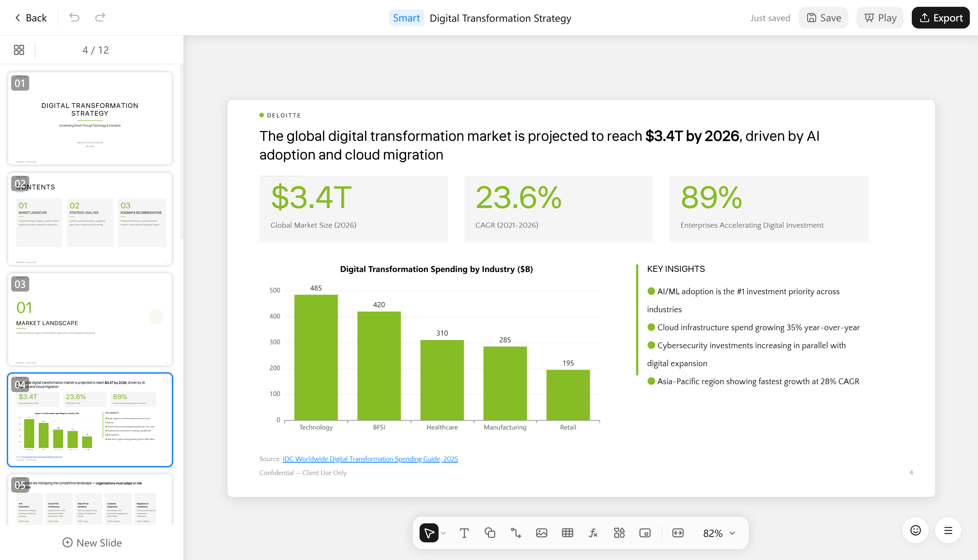
Task: Open the components elements library icon
Action: (x=619, y=533)
